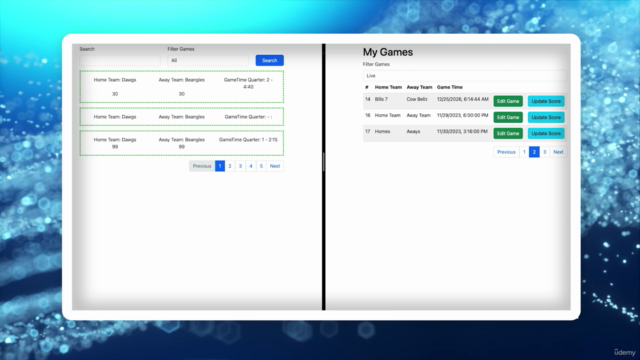
Task: Go to page 5 in left games pagination
Action: (x=261, y=166)
